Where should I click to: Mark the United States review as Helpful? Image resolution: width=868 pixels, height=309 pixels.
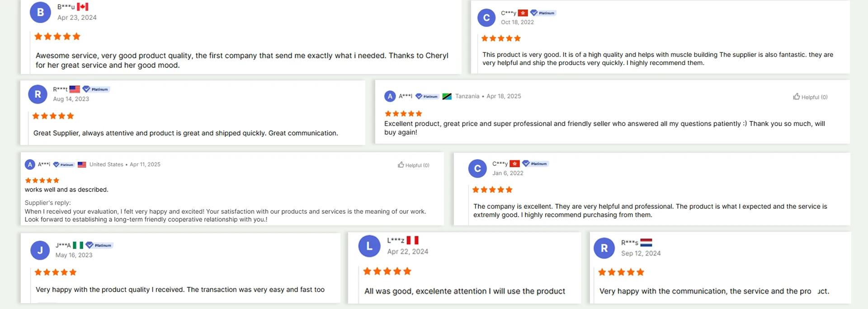[414, 165]
